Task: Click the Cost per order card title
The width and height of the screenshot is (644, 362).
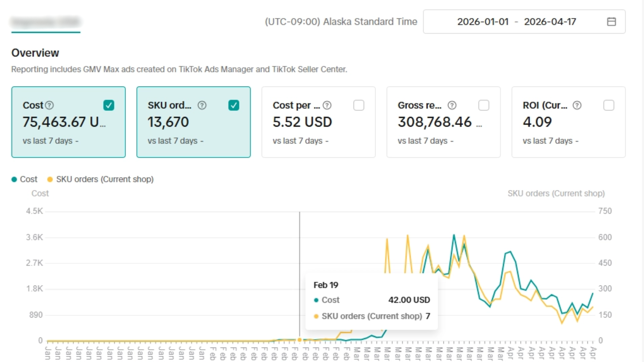Action: tap(296, 105)
